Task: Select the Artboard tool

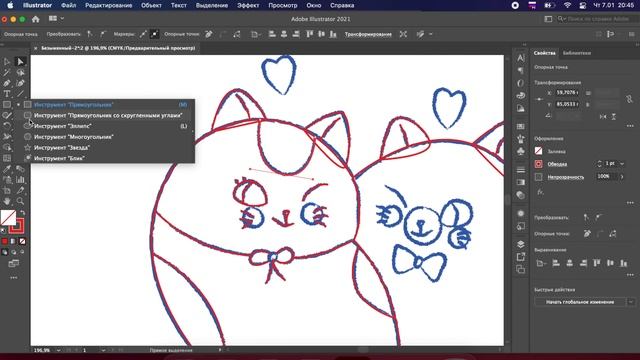Action: [7, 190]
